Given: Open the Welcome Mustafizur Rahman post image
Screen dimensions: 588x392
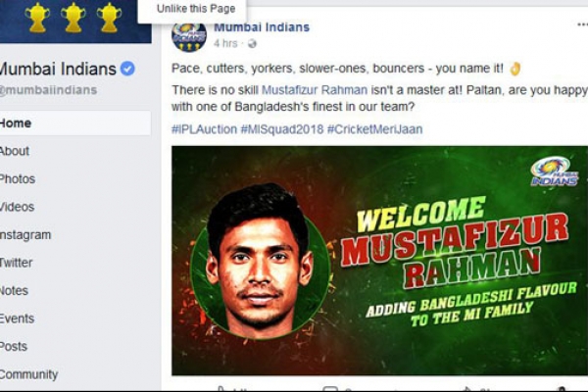Looking at the screenshot, I should 379,261.
